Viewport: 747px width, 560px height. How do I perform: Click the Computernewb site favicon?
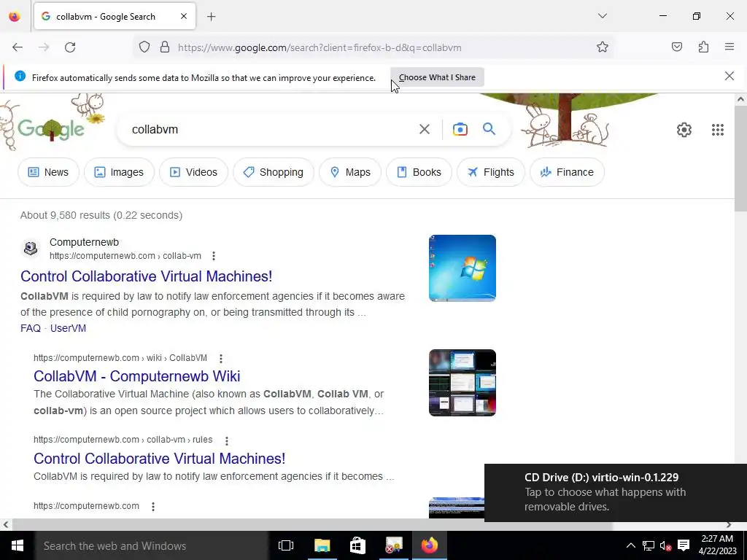click(x=31, y=248)
